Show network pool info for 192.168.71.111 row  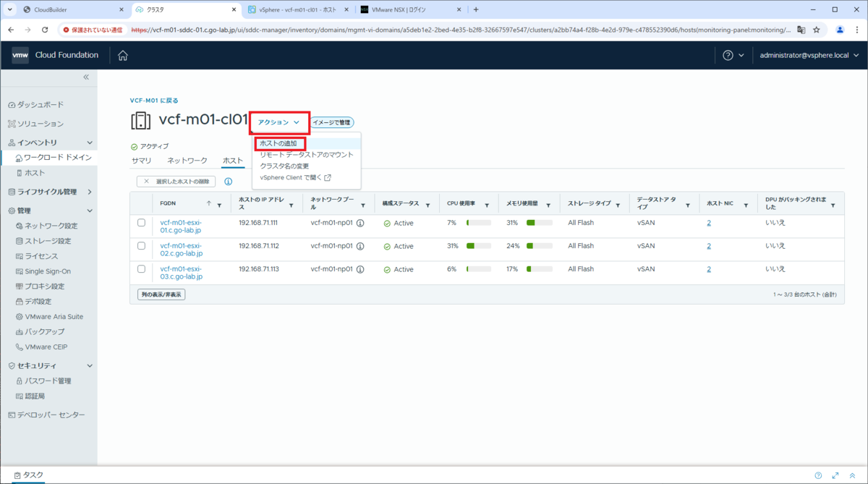(x=360, y=223)
